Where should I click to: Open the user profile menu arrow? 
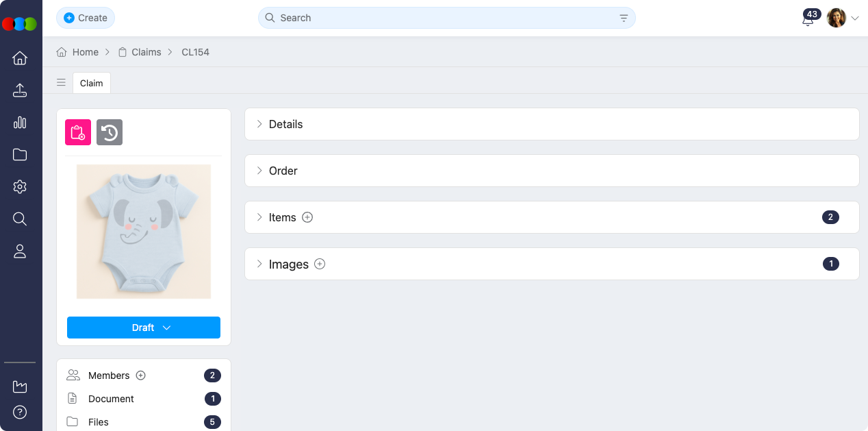(x=855, y=19)
